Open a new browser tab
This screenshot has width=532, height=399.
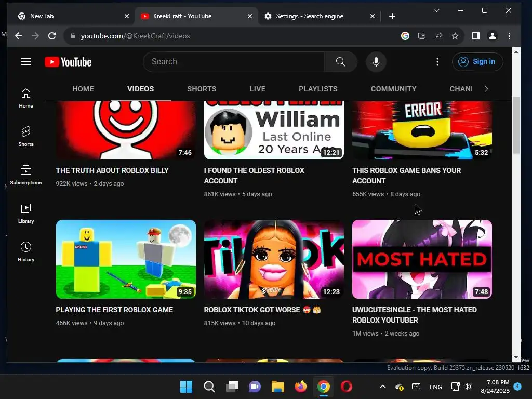[x=392, y=16]
